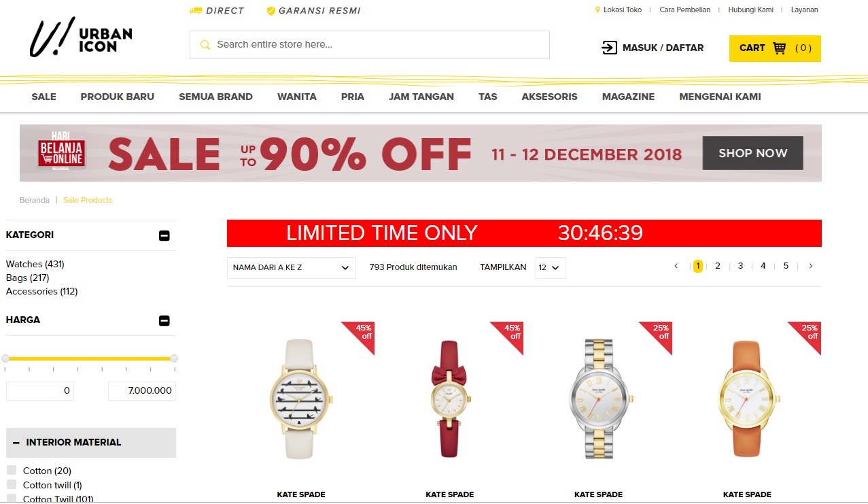Collapse the Harga section
This screenshot has width=868, height=504.
coord(164,321)
